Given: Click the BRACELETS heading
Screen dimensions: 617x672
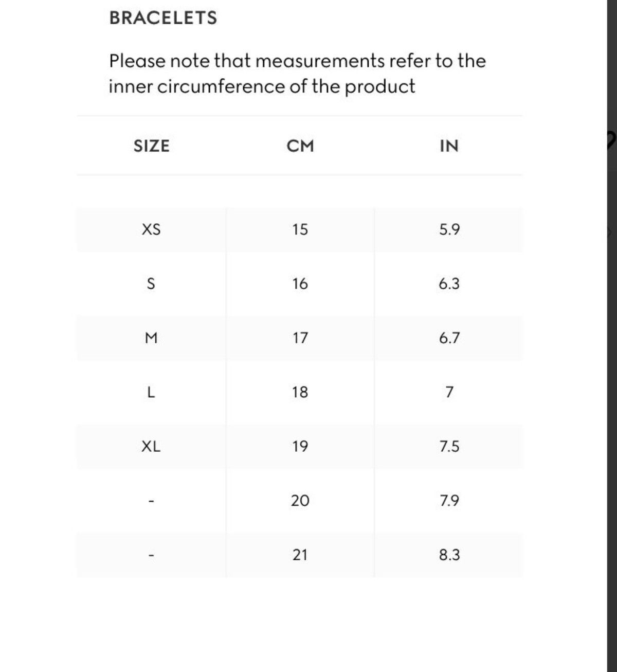Looking at the screenshot, I should (x=163, y=18).
